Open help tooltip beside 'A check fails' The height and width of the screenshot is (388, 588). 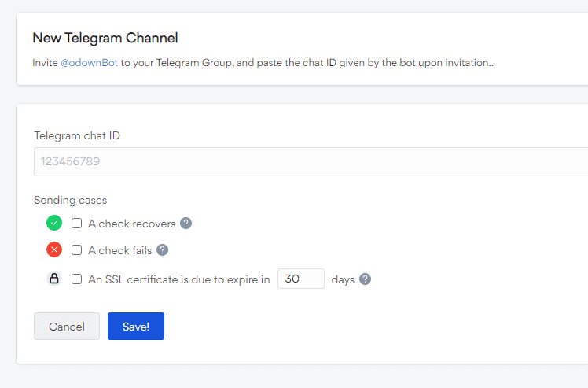tap(163, 250)
